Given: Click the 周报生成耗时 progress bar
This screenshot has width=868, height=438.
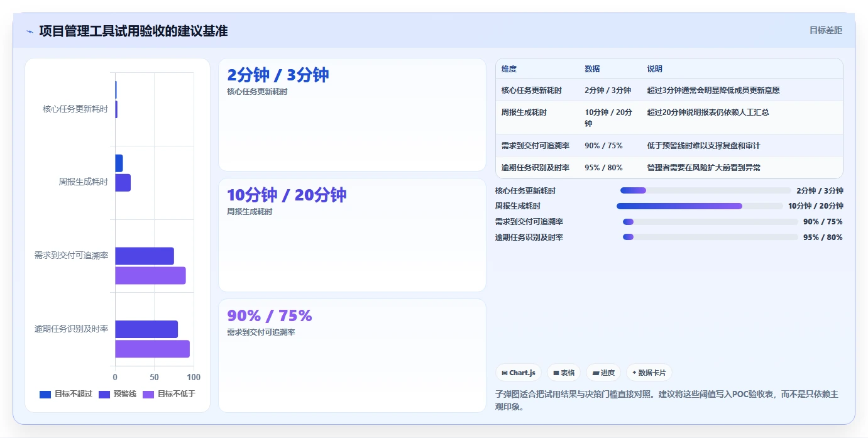Looking at the screenshot, I should pyautogui.click(x=700, y=206).
